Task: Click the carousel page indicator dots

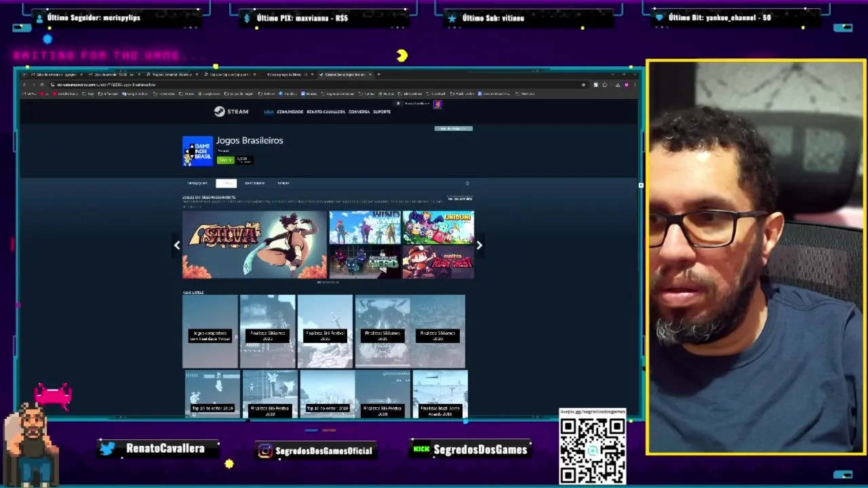Action: [328, 282]
